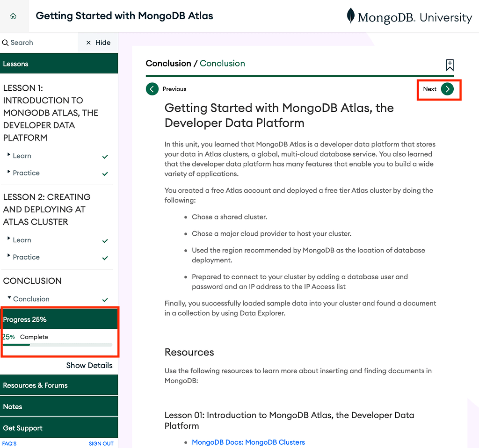Click Lesson 1 Practice completion checkmark
Image resolution: width=479 pixels, height=448 pixels.
(x=105, y=173)
